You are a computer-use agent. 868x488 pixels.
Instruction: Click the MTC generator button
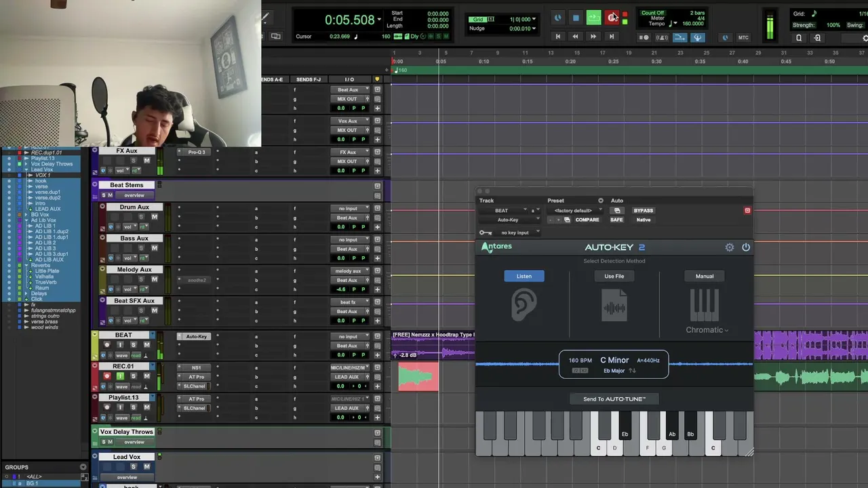[x=743, y=37]
